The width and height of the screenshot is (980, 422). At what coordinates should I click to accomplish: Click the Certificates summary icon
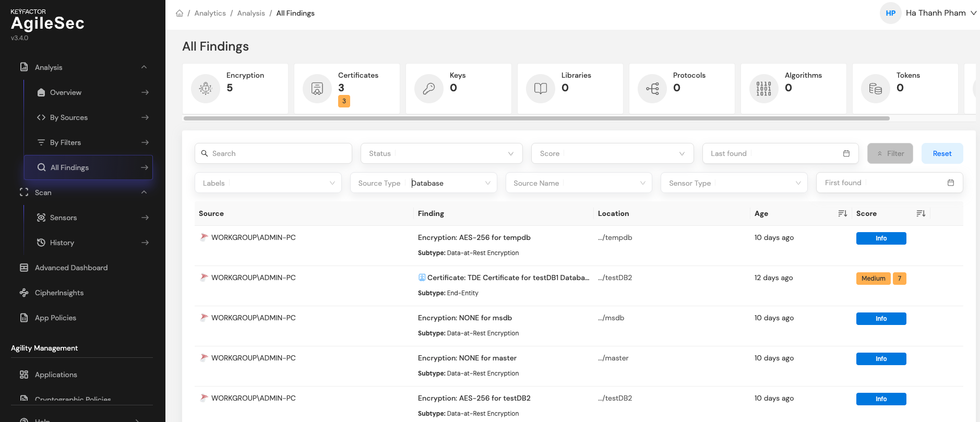(317, 89)
